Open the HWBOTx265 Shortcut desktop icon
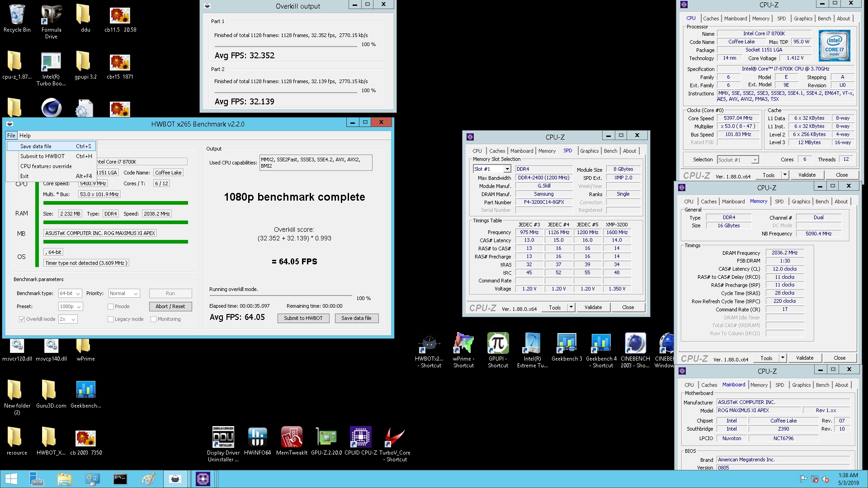The height and width of the screenshot is (488, 868). coord(429,350)
